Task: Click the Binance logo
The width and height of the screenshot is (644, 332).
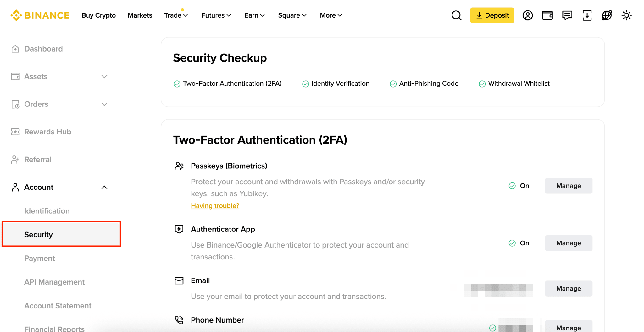Action: point(40,15)
